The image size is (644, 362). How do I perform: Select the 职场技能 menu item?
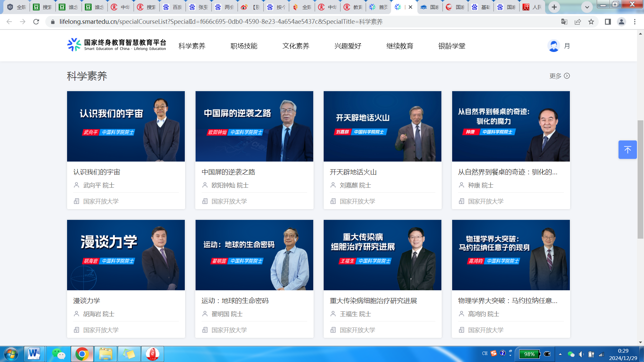tap(244, 46)
